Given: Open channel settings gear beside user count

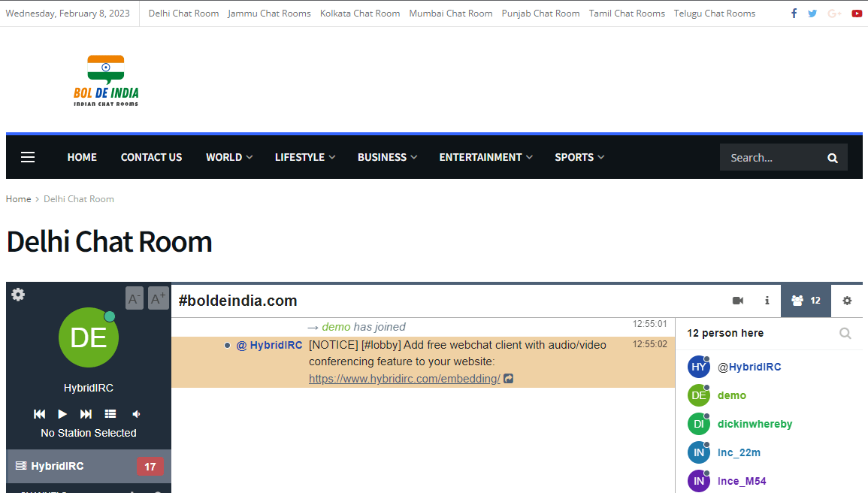Looking at the screenshot, I should click(847, 301).
